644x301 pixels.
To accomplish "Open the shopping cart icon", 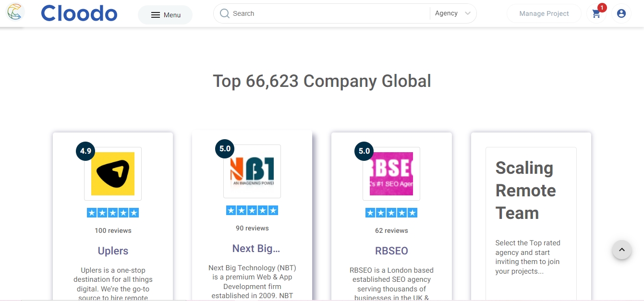I will click(x=596, y=14).
